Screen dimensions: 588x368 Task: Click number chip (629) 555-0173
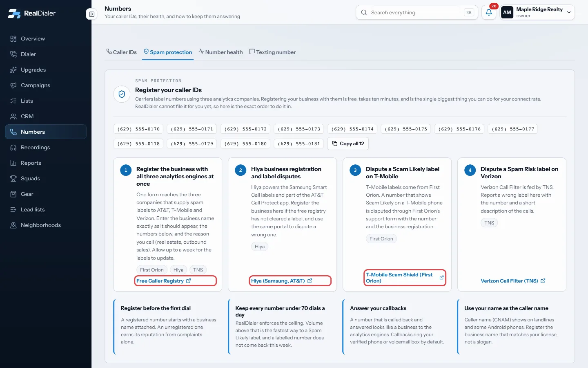pos(299,129)
